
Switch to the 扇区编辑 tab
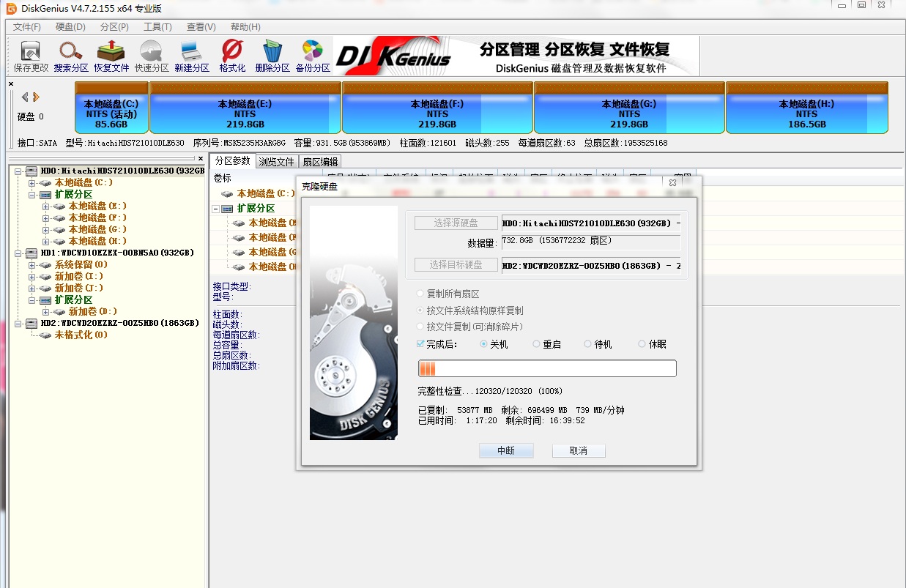[x=320, y=162]
